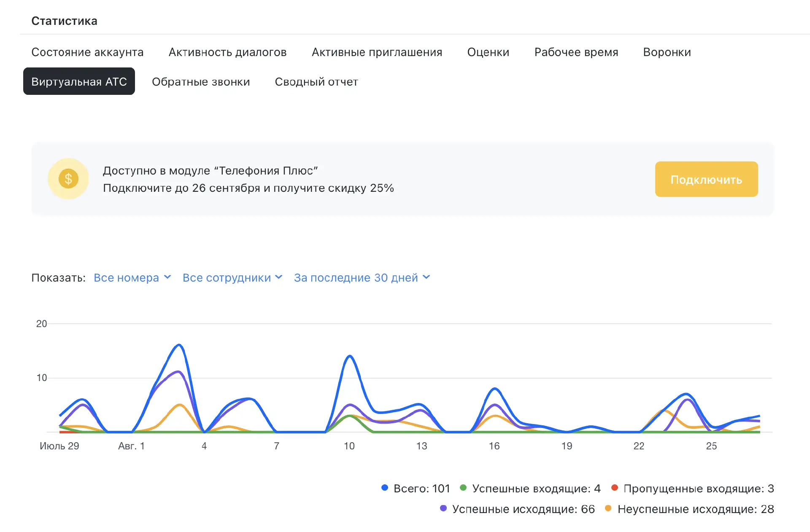Click the dollar coin icon in banner
The width and height of the screenshot is (810, 532).
pyautogui.click(x=68, y=179)
